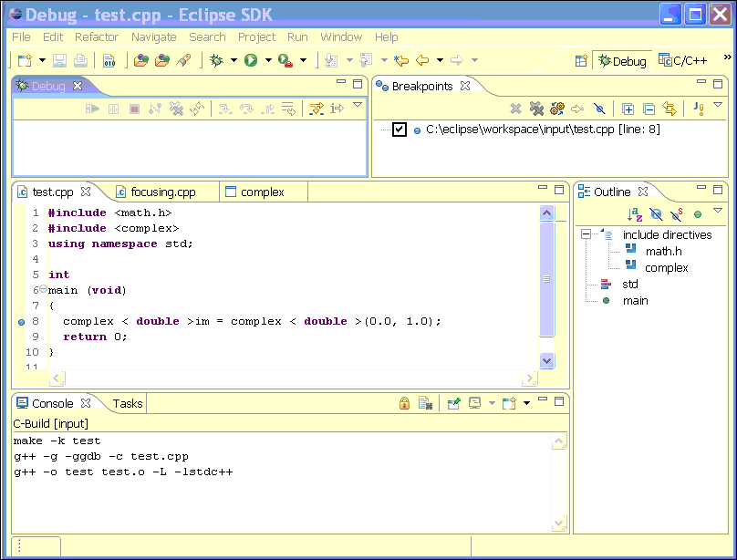Screen dimensions: 737x560
Task: Collapse the include directives tree node
Action: (586, 234)
